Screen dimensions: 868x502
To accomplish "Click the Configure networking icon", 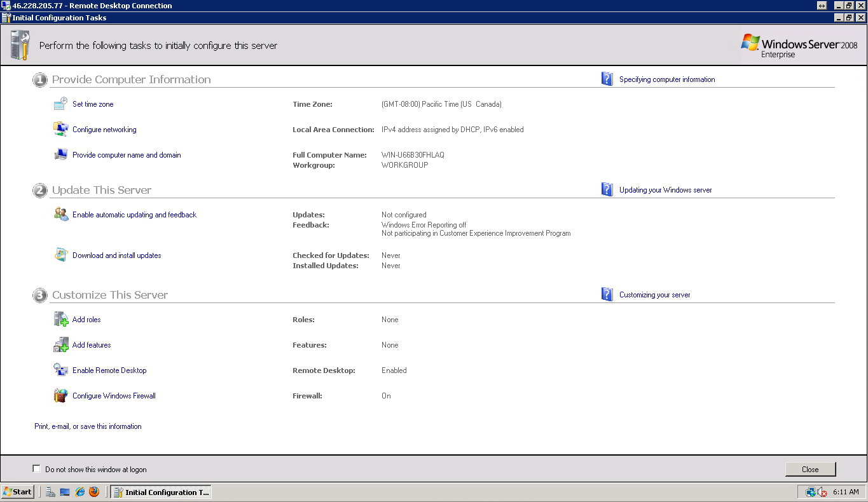I will point(61,129).
